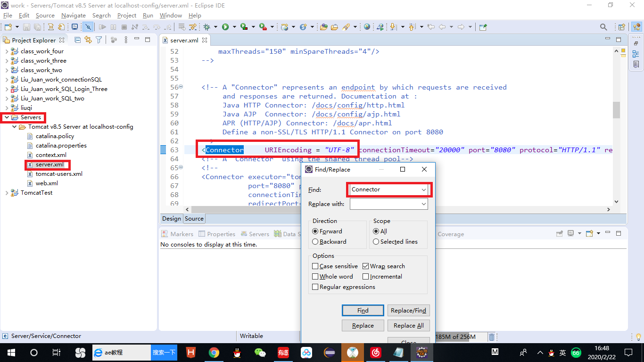Open the Search magnifier icon
The image size is (644, 362).
point(603,27)
